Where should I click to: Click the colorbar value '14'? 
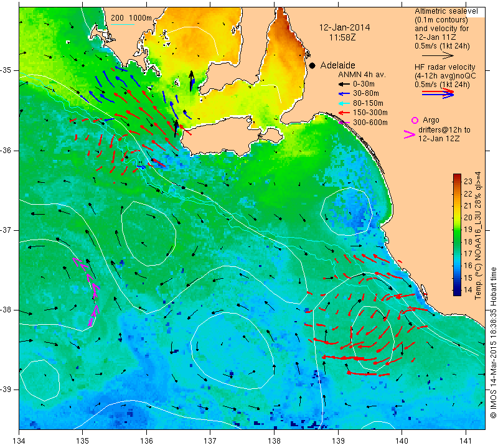(x=468, y=289)
